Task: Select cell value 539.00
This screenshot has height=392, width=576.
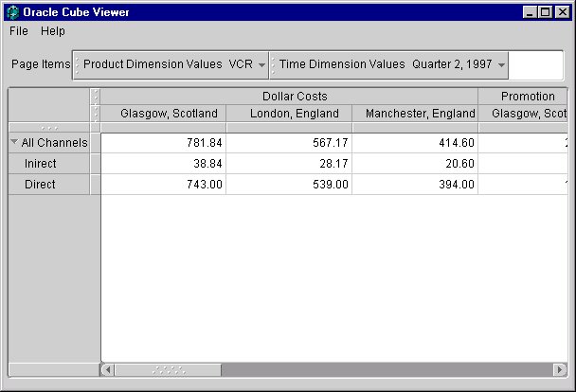Action: point(289,185)
